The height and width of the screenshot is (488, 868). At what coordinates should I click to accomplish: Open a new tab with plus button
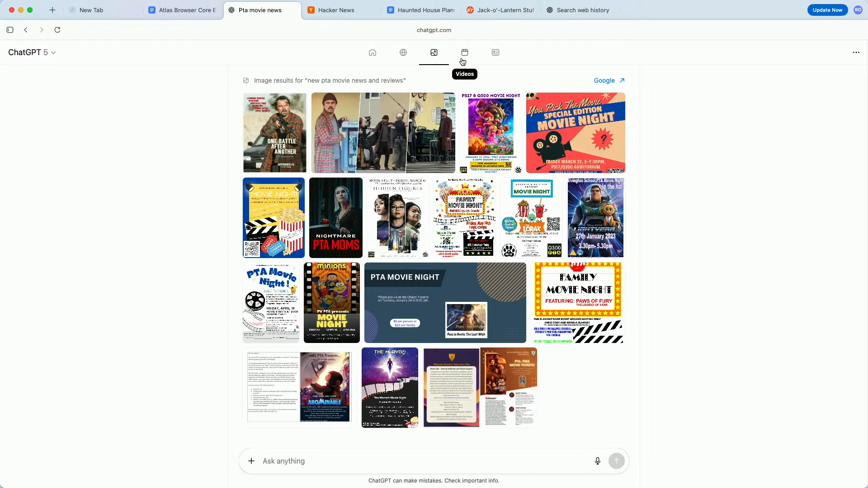(52, 10)
